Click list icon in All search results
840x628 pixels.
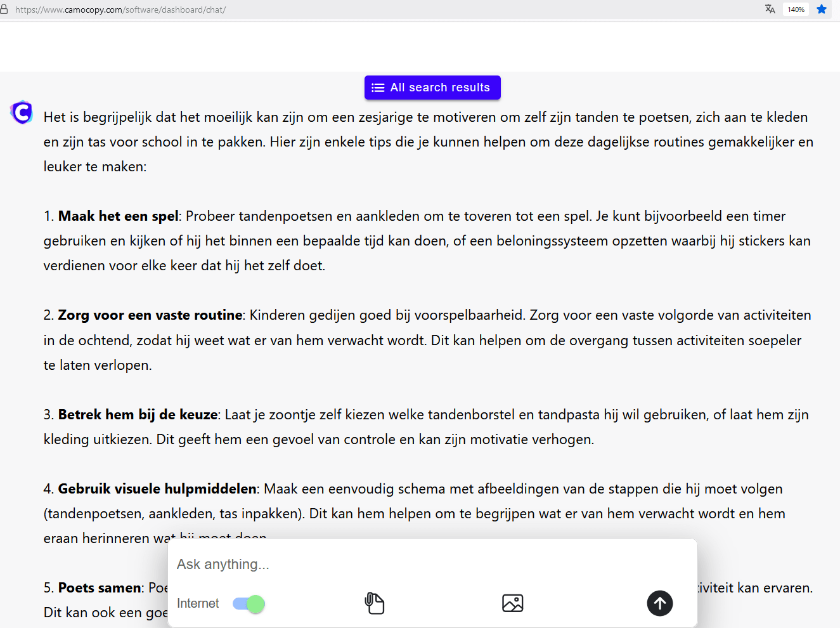click(378, 88)
